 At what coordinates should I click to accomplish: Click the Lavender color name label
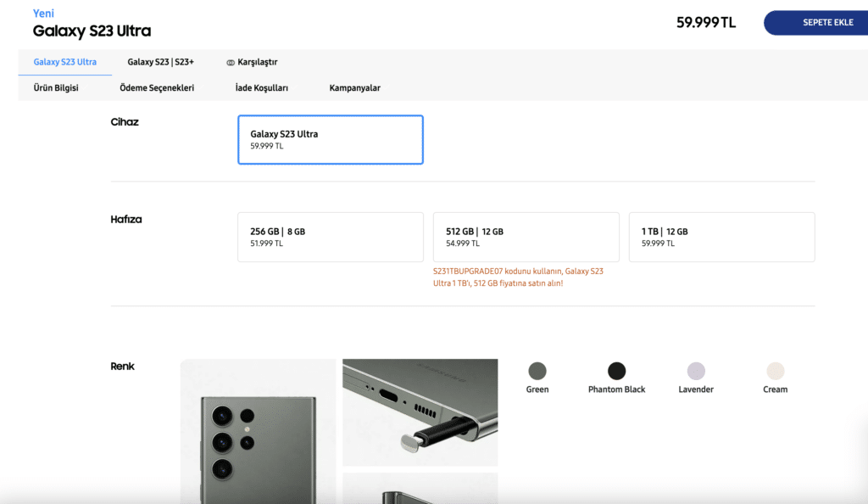point(696,389)
